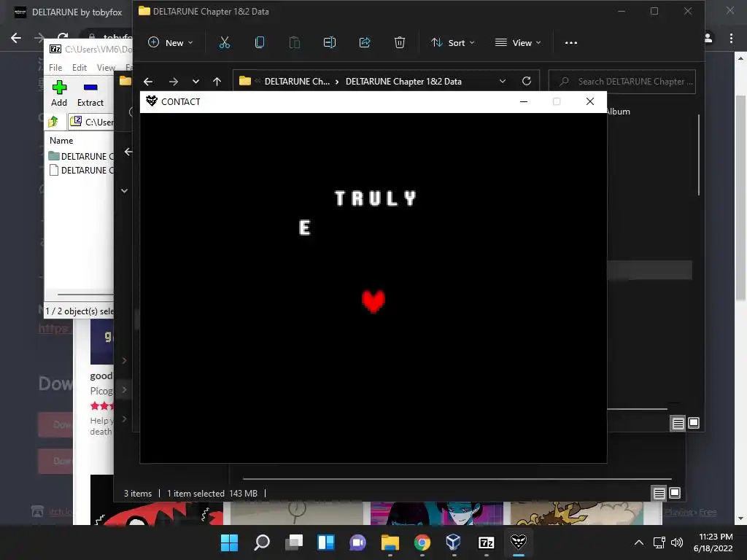
Task: Click DELTARUNE Ch... breadcrumb in address bar
Action: click(297, 82)
